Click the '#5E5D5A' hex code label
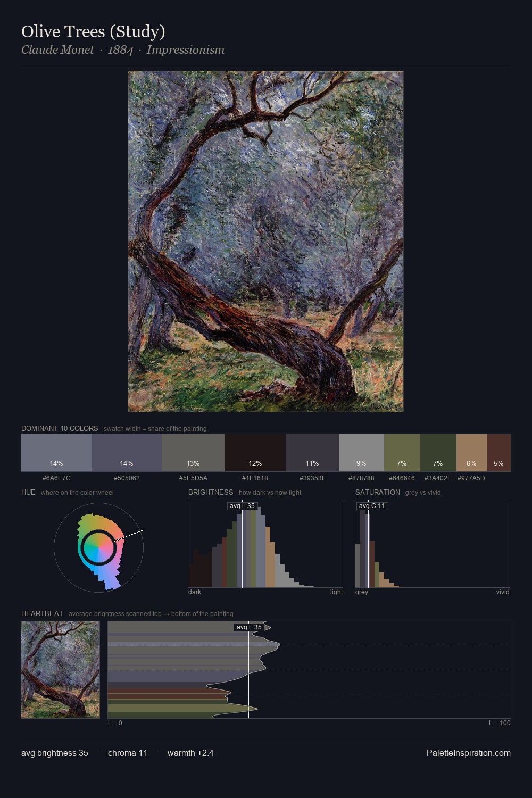Image resolution: width=532 pixels, height=798 pixels. (x=193, y=478)
